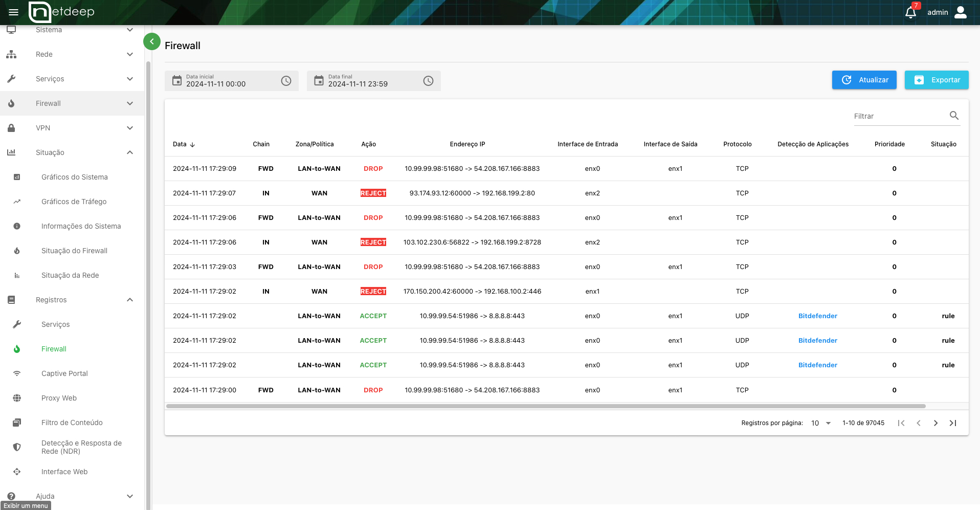This screenshot has width=980, height=510.
Task: Go to the previous page of records
Action: [x=919, y=423]
